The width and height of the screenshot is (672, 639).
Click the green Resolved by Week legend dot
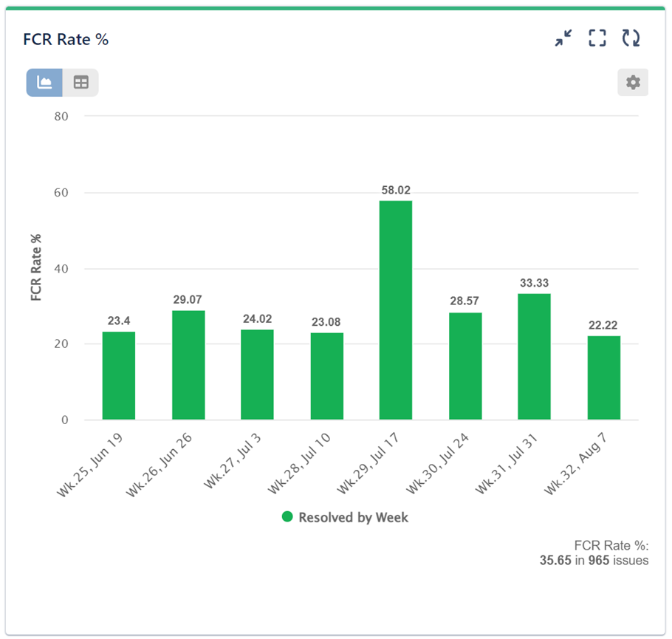coord(288,517)
